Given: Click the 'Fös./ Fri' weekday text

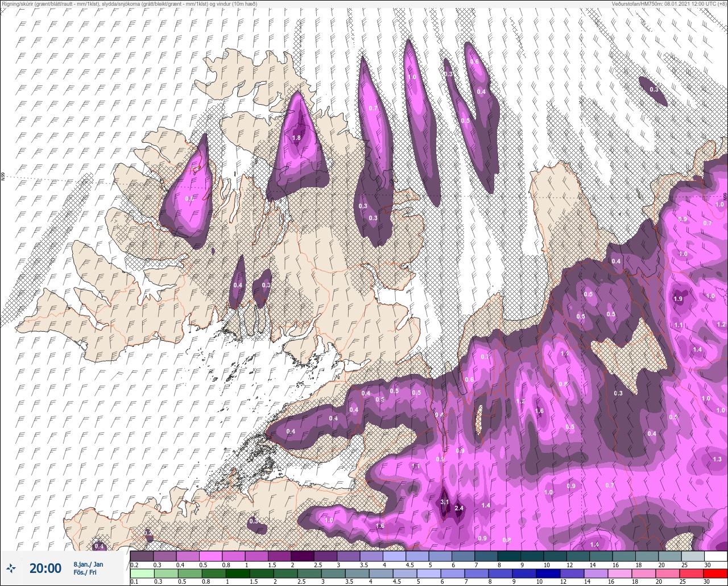Looking at the screenshot, I should point(85,572).
